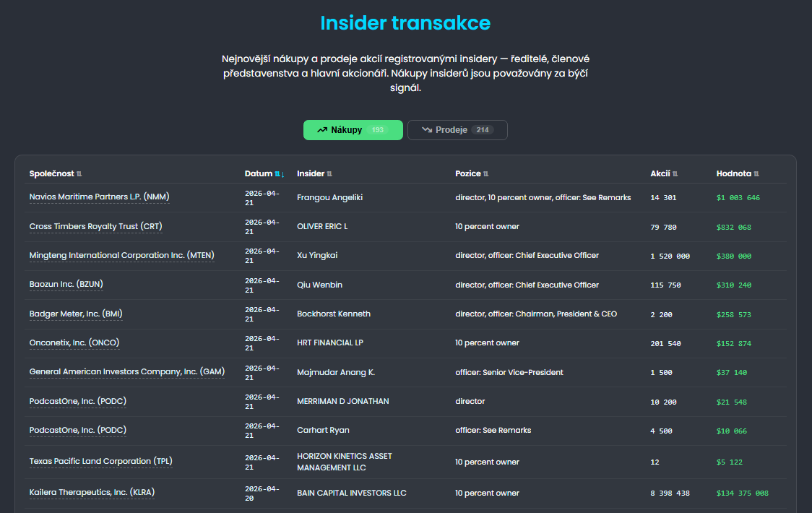The width and height of the screenshot is (812, 513).
Task: Open Onconetix, Inc. (ONCO) link
Action: click(74, 343)
